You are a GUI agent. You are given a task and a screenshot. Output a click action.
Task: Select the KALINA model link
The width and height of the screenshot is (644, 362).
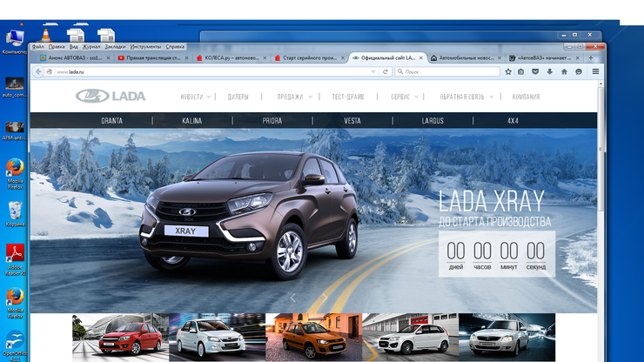pos(191,121)
